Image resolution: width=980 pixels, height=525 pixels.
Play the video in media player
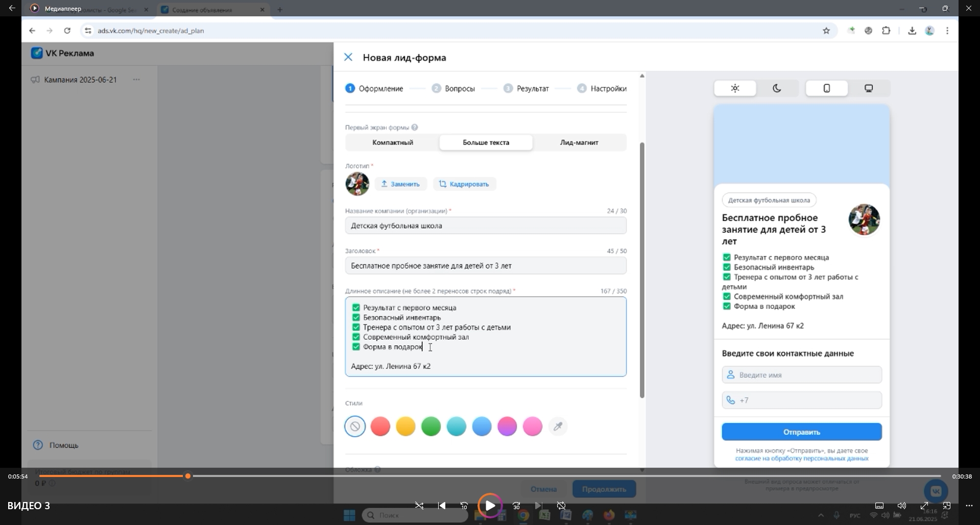(x=490, y=506)
